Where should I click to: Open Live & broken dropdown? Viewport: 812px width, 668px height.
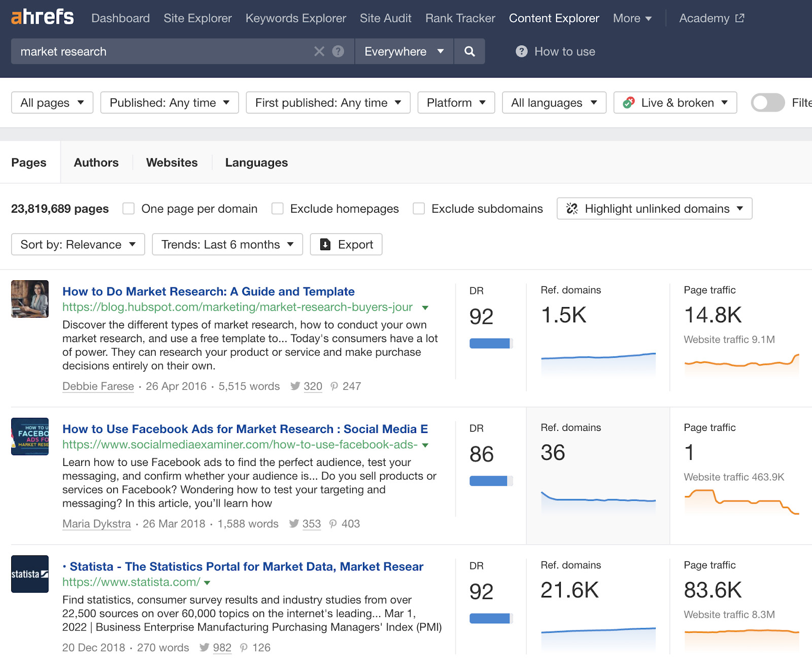click(675, 103)
